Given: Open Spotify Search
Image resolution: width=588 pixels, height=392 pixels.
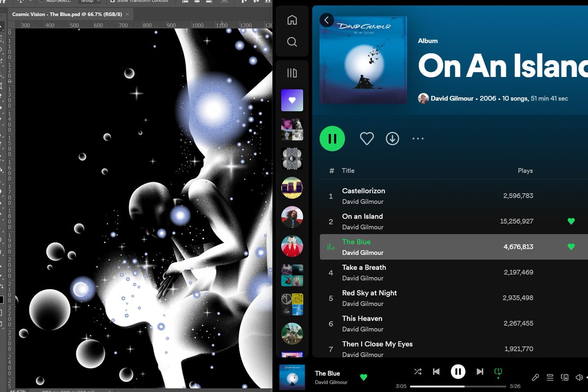Looking at the screenshot, I should click(x=292, y=42).
